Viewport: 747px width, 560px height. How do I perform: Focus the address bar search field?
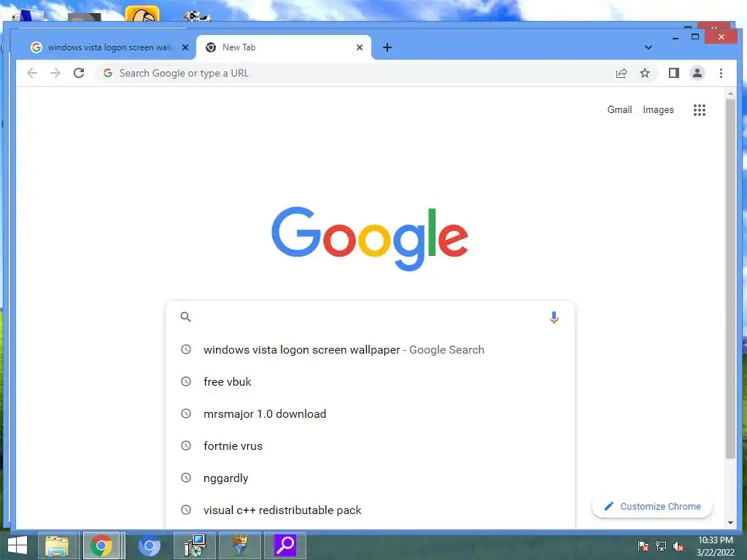tap(352, 73)
